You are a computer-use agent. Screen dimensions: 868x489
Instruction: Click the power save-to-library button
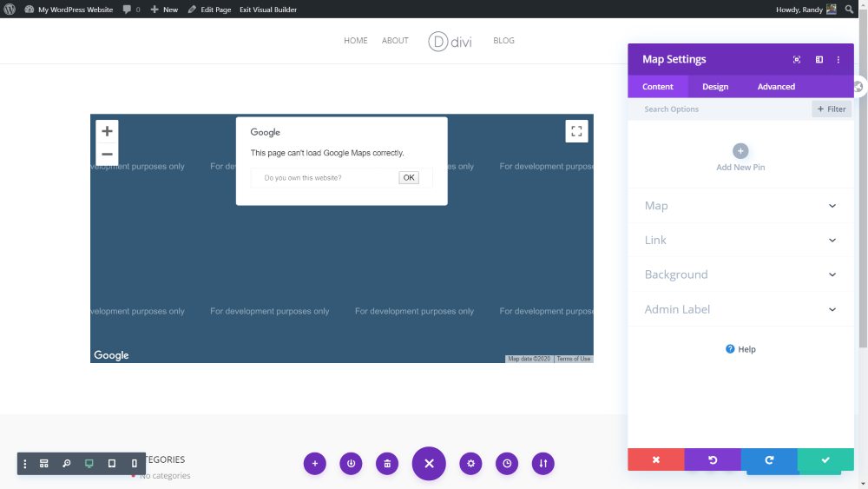[351, 464]
